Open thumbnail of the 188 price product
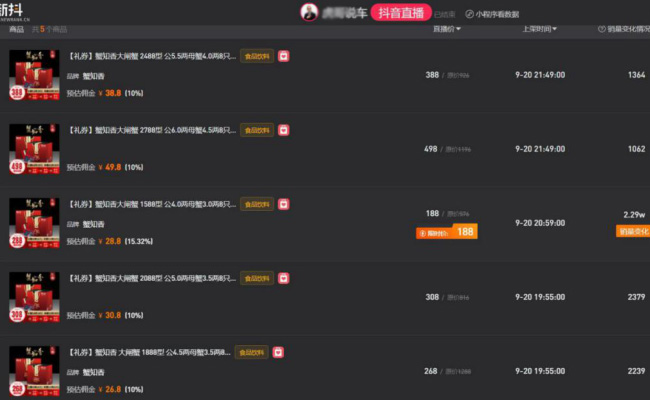The image size is (650, 400). [x=34, y=223]
